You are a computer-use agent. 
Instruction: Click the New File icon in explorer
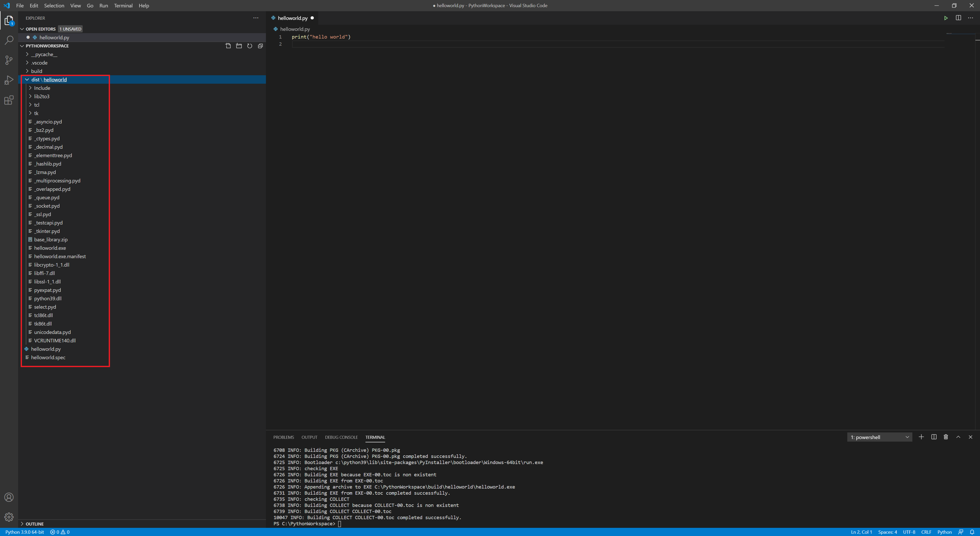228,46
